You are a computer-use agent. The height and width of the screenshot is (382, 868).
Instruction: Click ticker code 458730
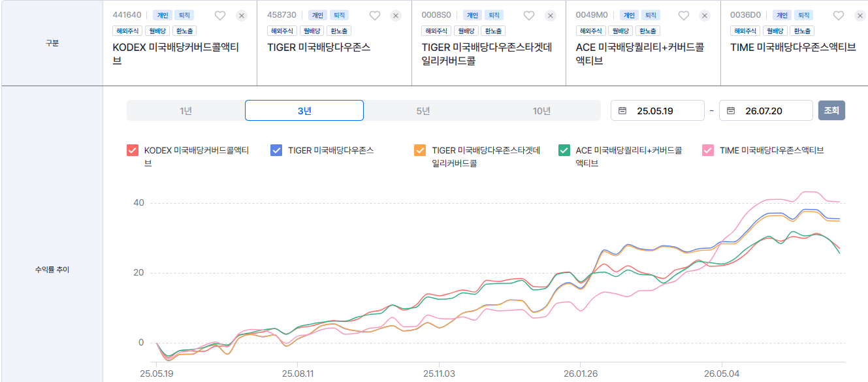(x=281, y=15)
